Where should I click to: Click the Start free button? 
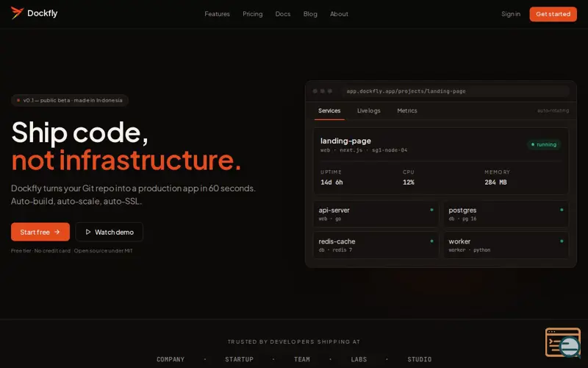[40, 232]
